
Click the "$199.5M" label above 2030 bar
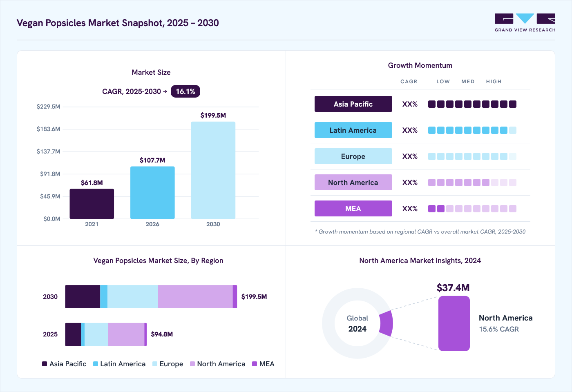(x=213, y=116)
